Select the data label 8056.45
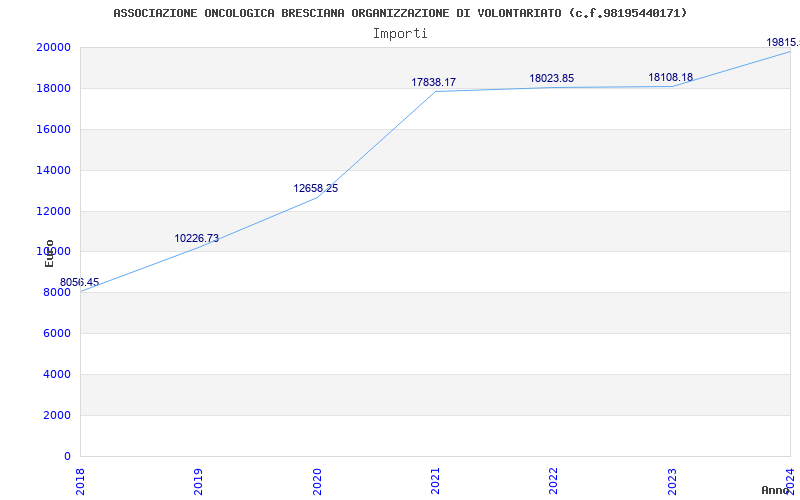Image resolution: width=800 pixels, height=500 pixels. click(x=79, y=283)
